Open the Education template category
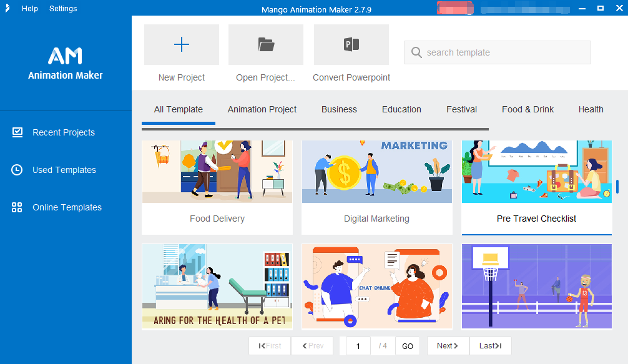The height and width of the screenshot is (364, 628). click(x=401, y=109)
